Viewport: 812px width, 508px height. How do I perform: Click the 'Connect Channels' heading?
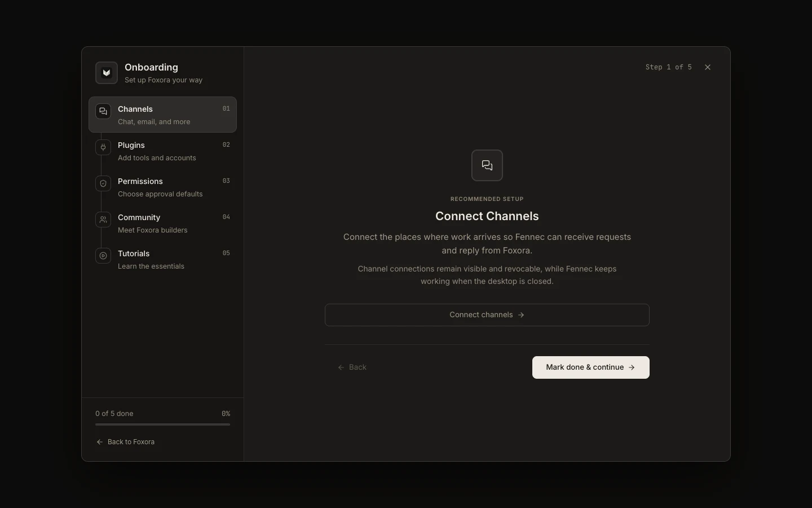(487, 216)
